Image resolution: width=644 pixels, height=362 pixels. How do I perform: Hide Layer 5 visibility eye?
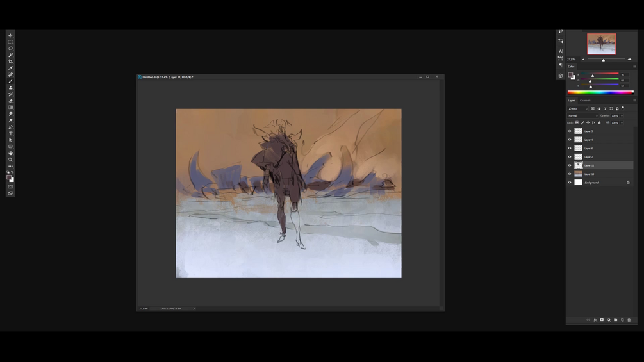[570, 131]
